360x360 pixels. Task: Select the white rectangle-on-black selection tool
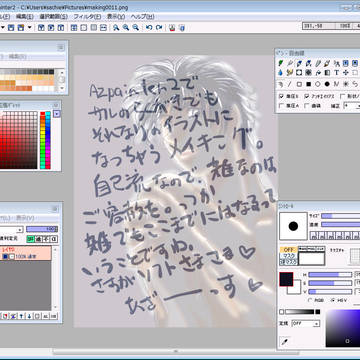[299, 72]
